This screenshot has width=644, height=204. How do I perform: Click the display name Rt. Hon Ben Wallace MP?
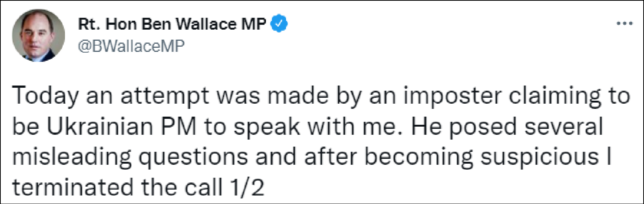(x=172, y=24)
